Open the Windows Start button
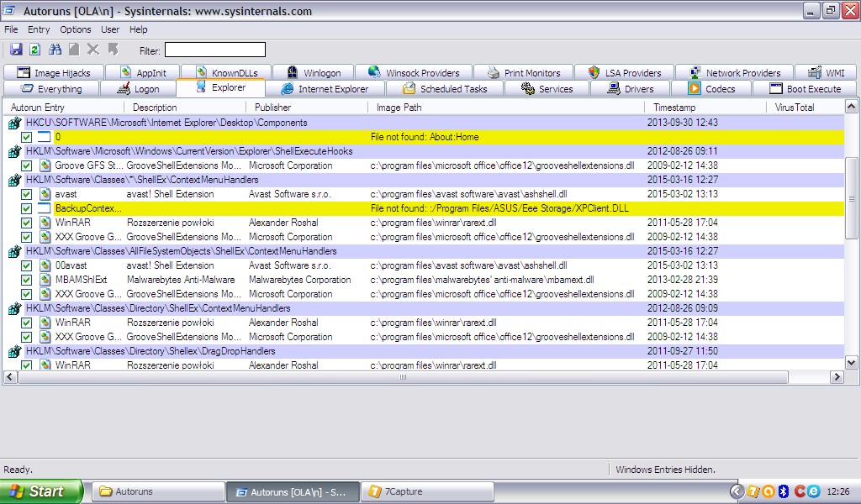Image resolution: width=861 pixels, height=504 pixels. pos(41,491)
